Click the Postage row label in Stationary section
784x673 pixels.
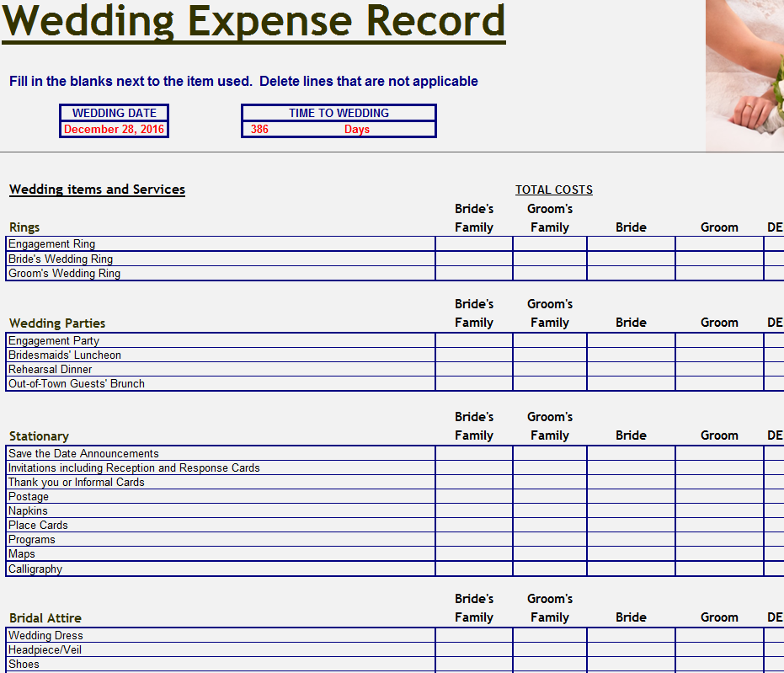point(27,497)
